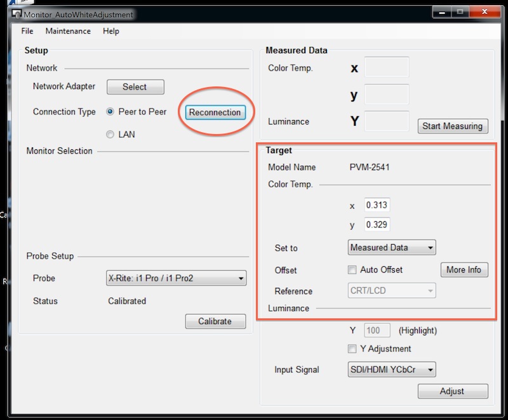Open the Probe dropdown list
Image resolution: width=508 pixels, height=420 pixels.
pyautogui.click(x=176, y=278)
